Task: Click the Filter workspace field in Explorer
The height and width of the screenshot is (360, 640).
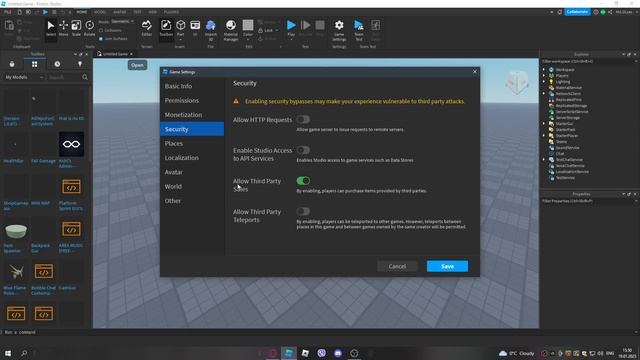Action: pos(589,61)
